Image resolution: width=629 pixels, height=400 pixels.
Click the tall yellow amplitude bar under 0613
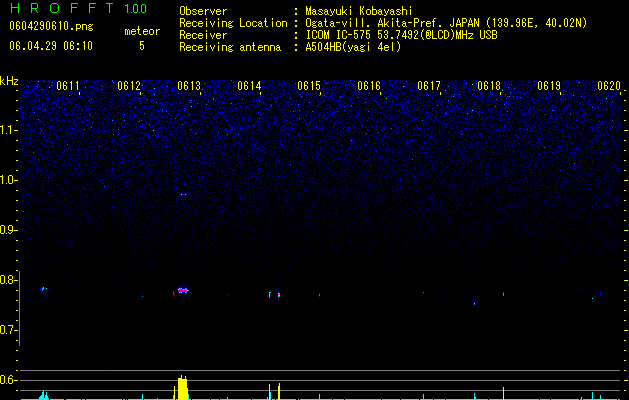pyautogui.click(x=183, y=388)
